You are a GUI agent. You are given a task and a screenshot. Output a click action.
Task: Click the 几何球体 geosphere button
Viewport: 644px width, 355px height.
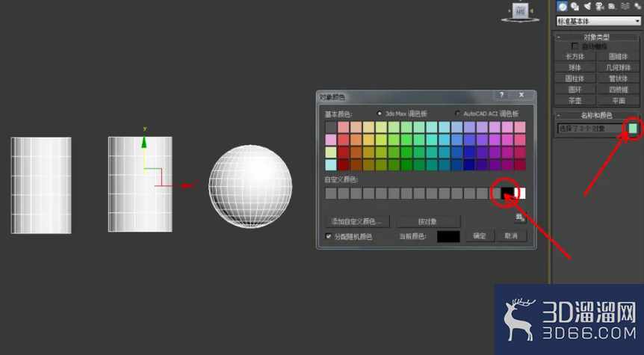[x=618, y=67]
